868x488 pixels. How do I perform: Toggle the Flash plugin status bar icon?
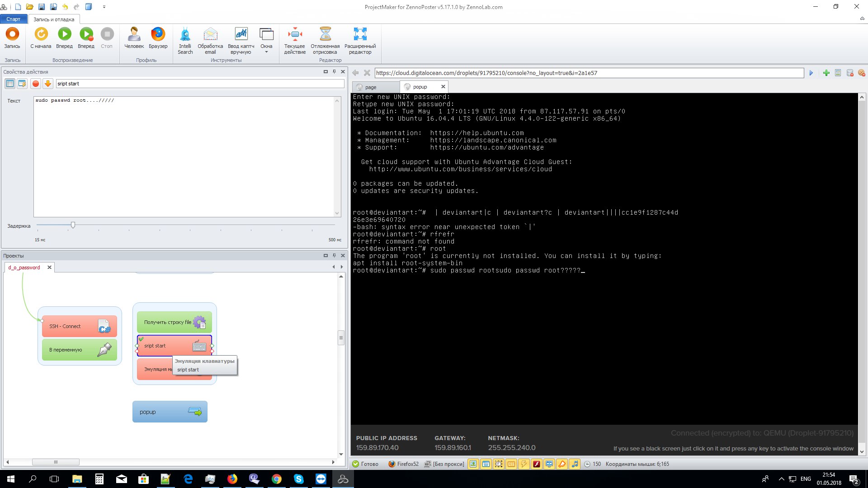pos(537,464)
